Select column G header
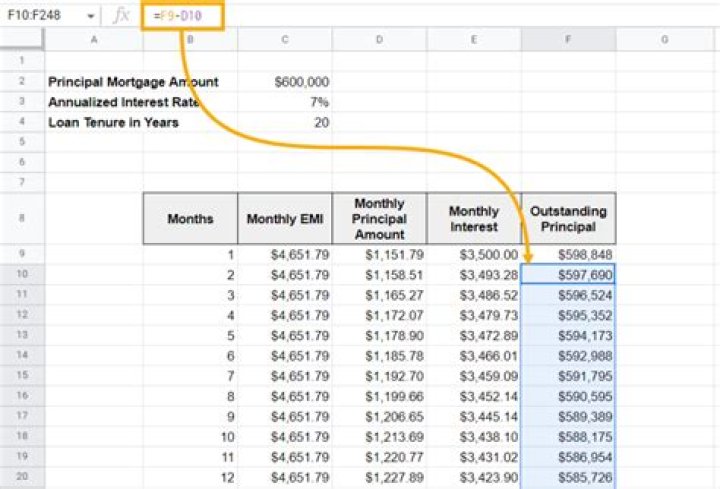The width and height of the screenshot is (720, 489). pyautogui.click(x=664, y=39)
